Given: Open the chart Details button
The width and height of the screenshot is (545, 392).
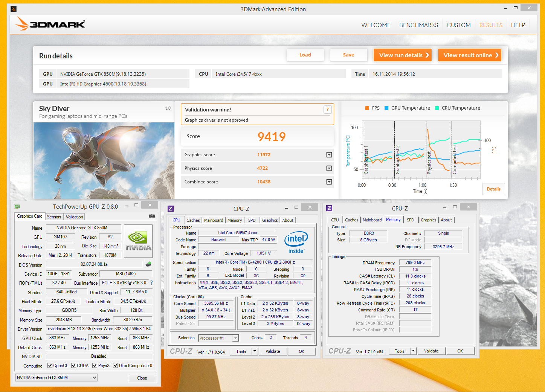Looking at the screenshot, I should click(493, 189).
